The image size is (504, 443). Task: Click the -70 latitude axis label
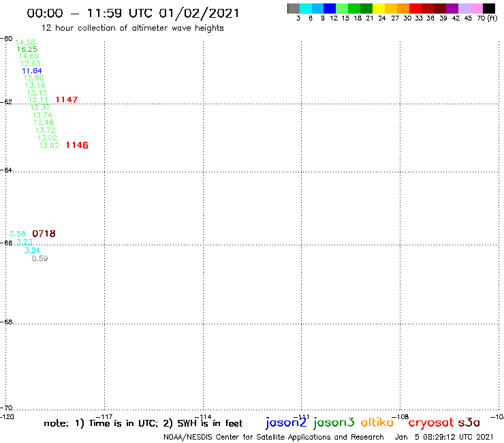(x=6, y=408)
